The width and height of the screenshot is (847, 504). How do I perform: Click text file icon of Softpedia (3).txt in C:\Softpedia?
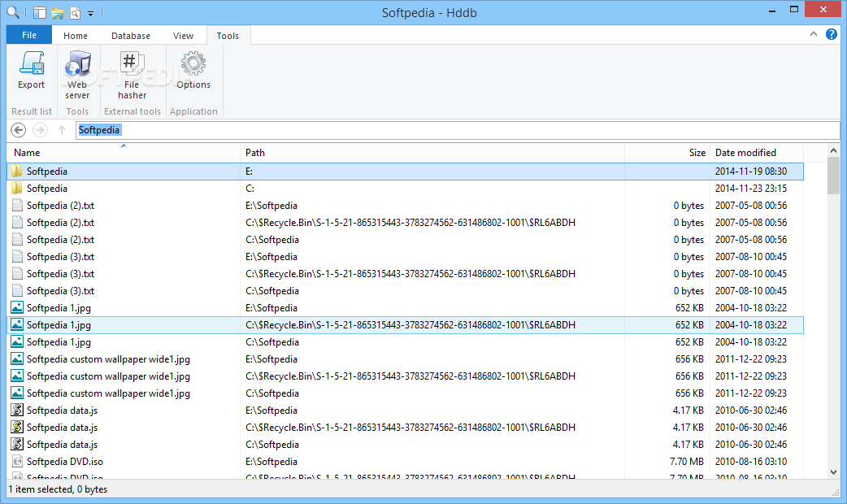point(17,291)
